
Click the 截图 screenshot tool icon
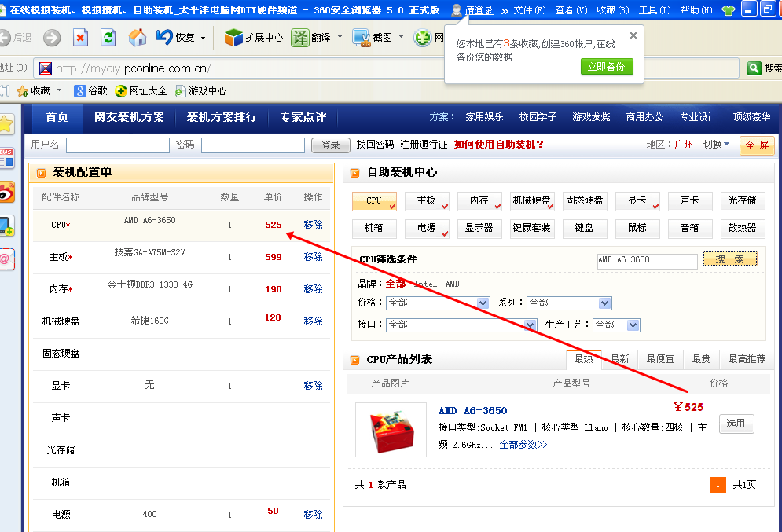tap(362, 38)
